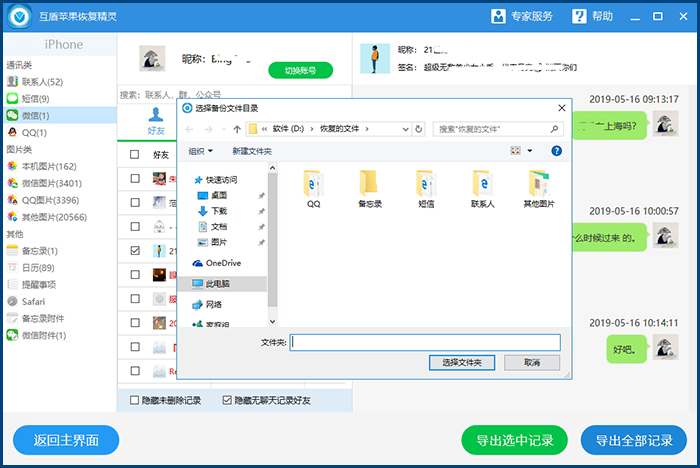Check the third contact row checkbox
Screen dimensions: 700x468
[x=135, y=227]
